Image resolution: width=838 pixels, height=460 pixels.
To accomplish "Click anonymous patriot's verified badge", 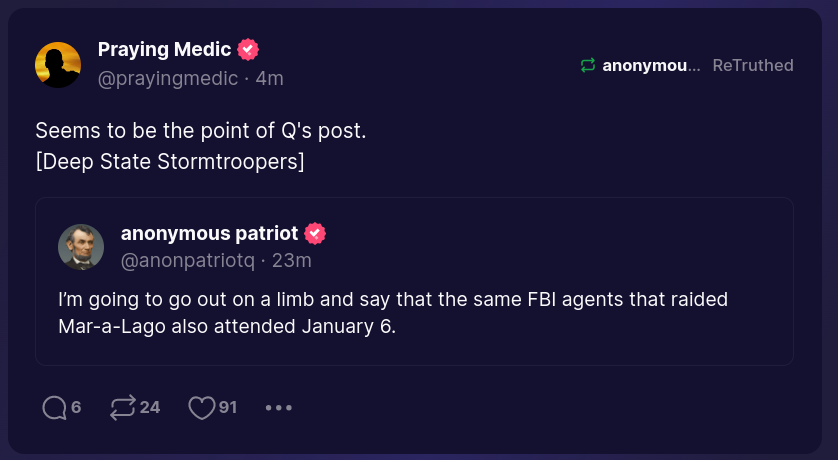I will [x=315, y=234].
